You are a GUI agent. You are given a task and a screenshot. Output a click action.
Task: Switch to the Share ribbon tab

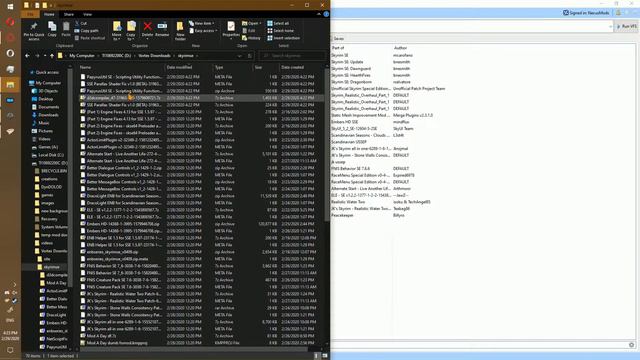(x=69, y=14)
